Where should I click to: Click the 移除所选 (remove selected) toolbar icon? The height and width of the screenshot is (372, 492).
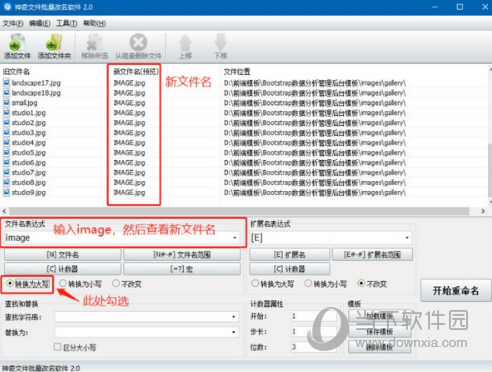point(94,42)
